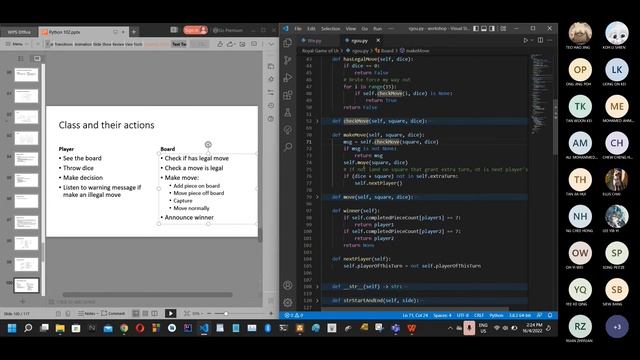Click the rotate handle above the Board text box

tap(208, 144)
